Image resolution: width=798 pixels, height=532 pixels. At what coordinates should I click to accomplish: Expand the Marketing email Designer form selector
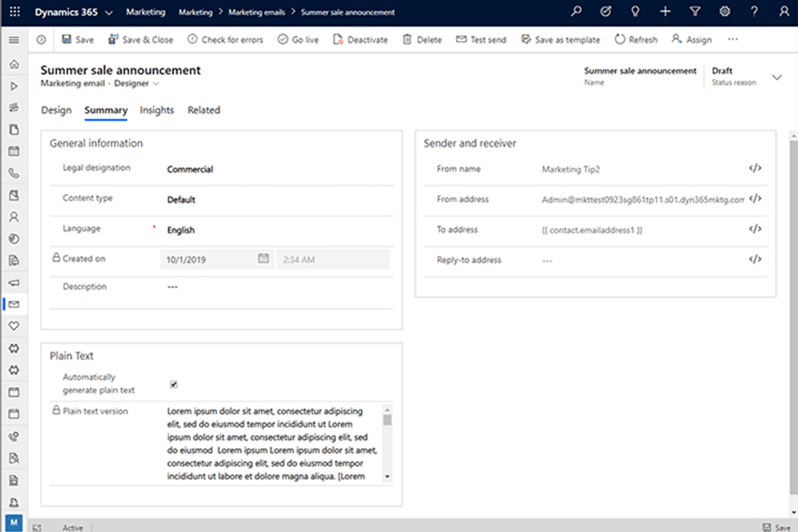click(156, 84)
